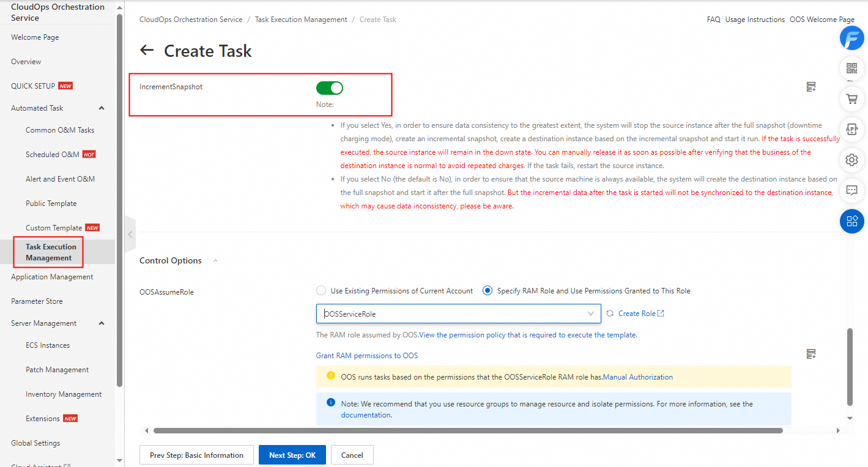
Task: Click the IncrementSnapshot field label
Action: tap(171, 87)
